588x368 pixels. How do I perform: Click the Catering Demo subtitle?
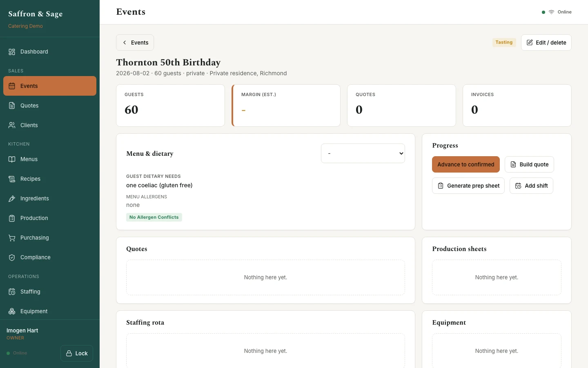tap(25, 26)
